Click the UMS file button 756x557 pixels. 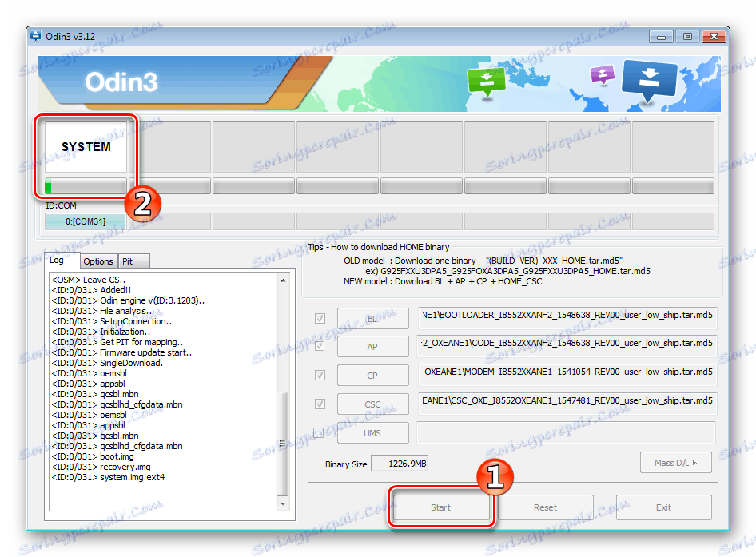[372, 432]
